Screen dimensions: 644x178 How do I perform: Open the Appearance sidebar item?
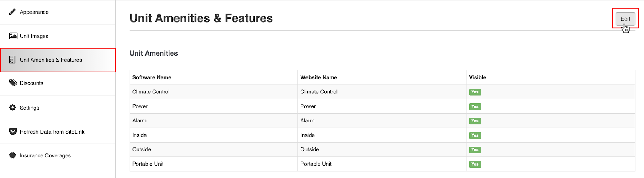(58, 12)
